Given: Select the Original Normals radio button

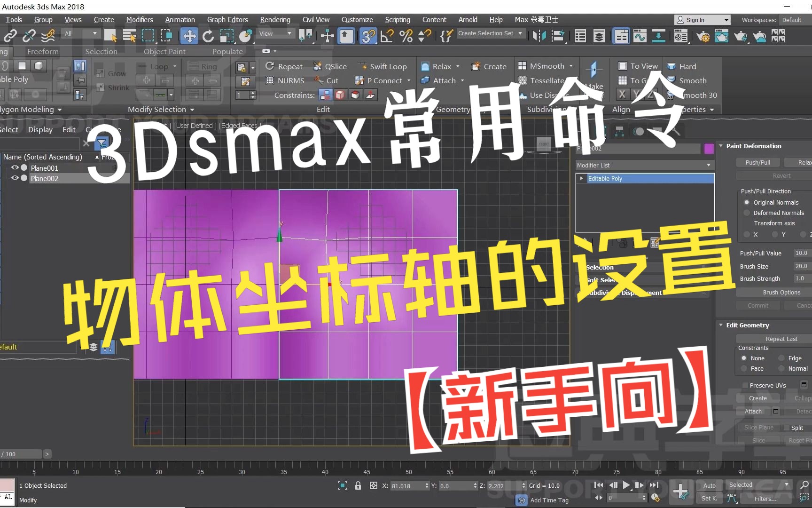Looking at the screenshot, I should tap(747, 202).
